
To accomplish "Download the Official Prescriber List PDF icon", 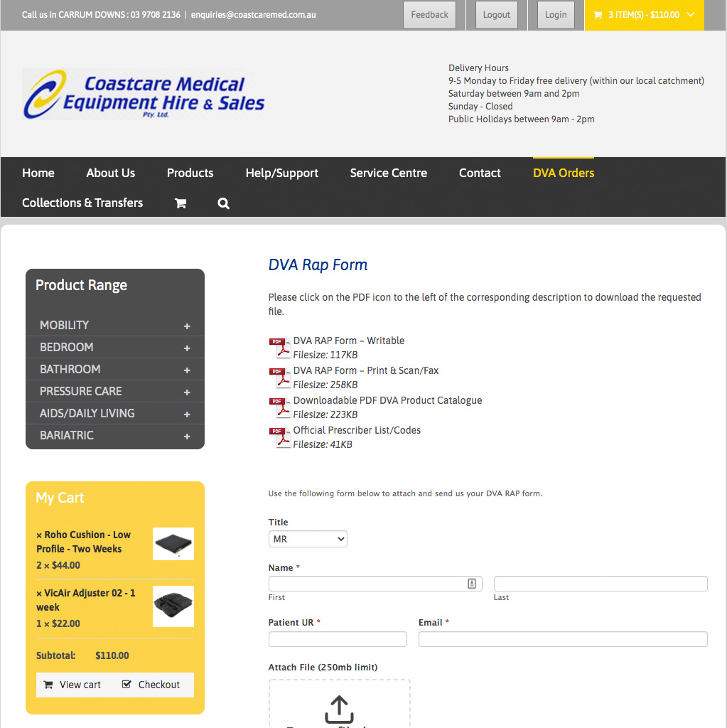I will (279, 437).
